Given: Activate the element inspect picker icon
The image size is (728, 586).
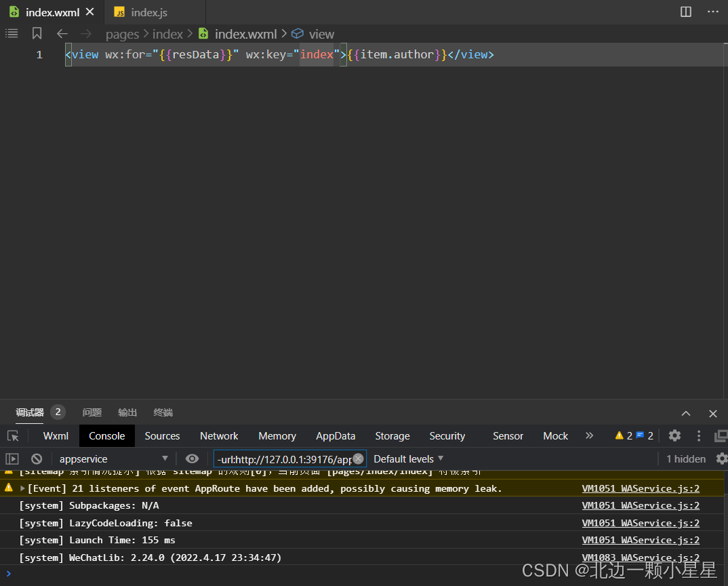Looking at the screenshot, I should [x=13, y=436].
